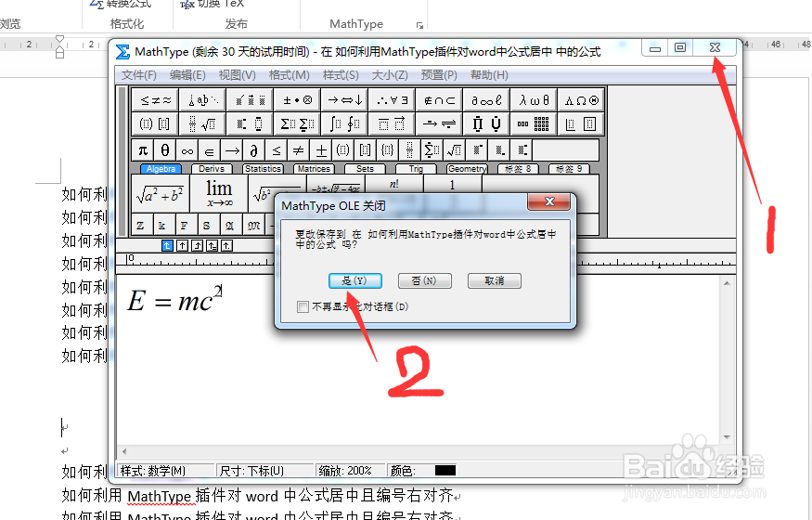Screen dimensions: 812x520
Task: Open the underbar and overbar templates palette
Action: click(392, 123)
